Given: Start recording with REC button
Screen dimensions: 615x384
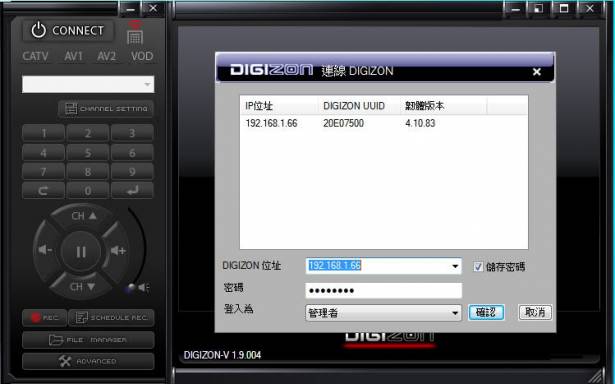Looking at the screenshot, I should coord(44,317).
